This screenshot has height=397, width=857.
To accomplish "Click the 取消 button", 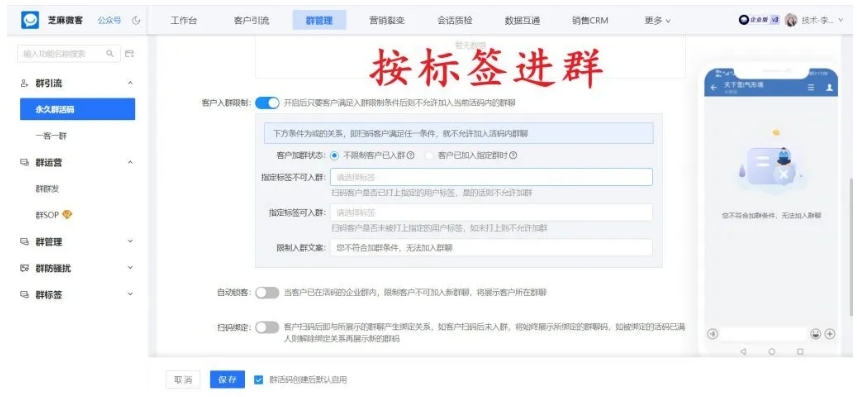I will (183, 380).
